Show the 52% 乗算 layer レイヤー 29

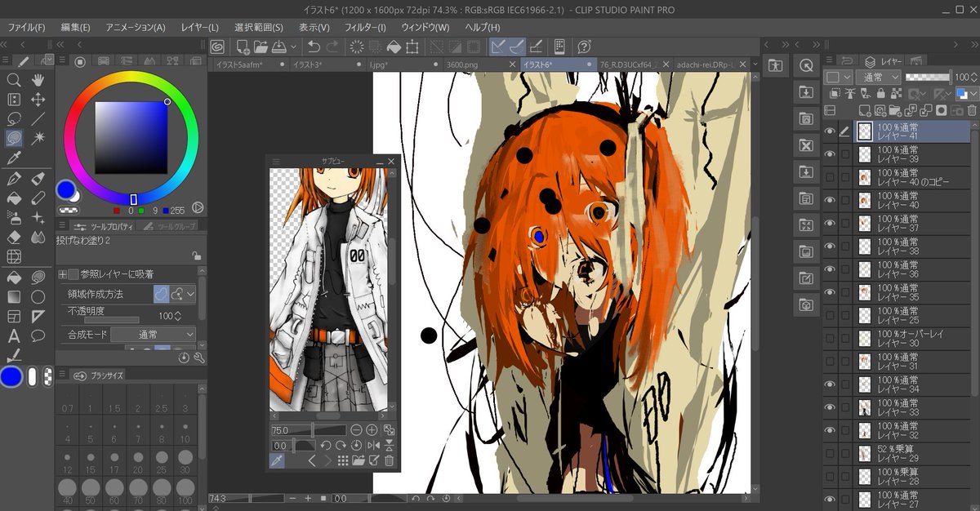pyautogui.click(x=830, y=453)
